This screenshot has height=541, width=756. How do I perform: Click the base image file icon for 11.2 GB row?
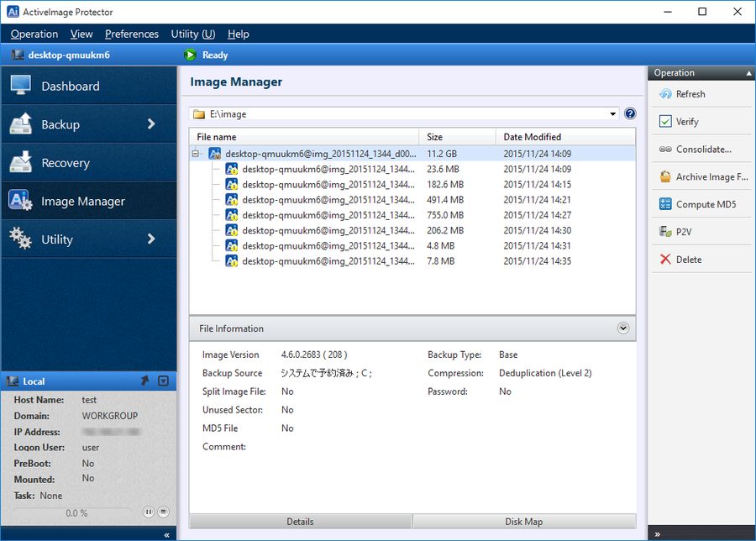[214, 154]
